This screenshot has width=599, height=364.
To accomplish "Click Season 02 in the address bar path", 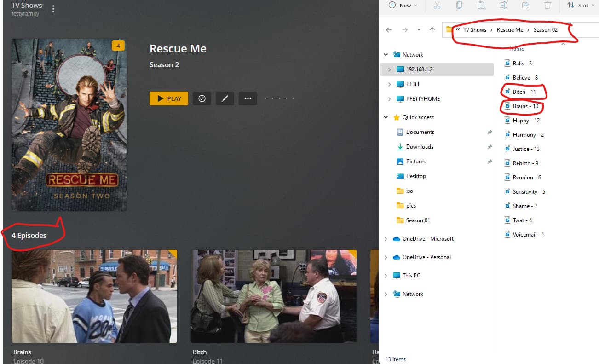I will [546, 30].
